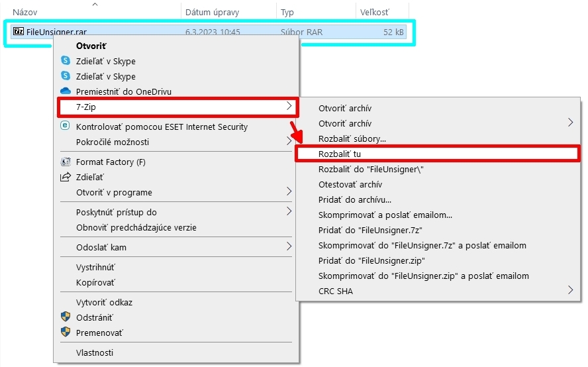This screenshot has height=367, width=588.
Task: Click the Veľkosť column header
Action: pyautogui.click(x=375, y=12)
